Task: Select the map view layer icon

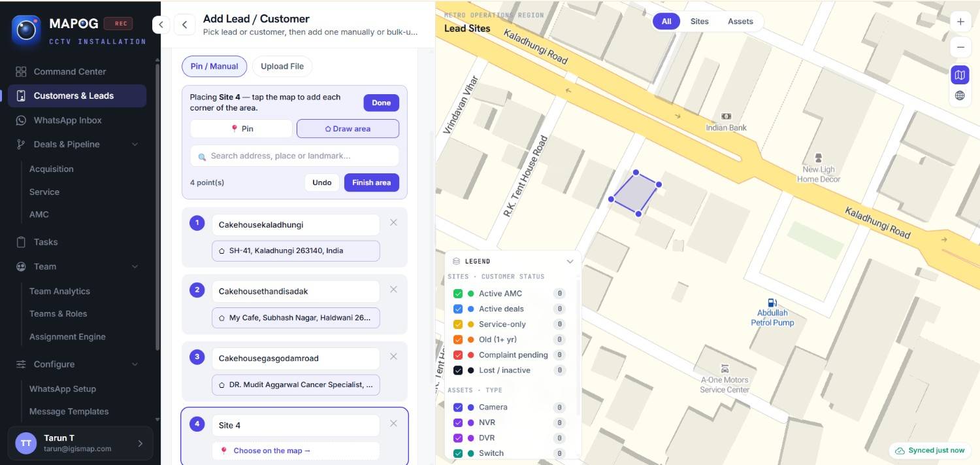Action: (960, 75)
